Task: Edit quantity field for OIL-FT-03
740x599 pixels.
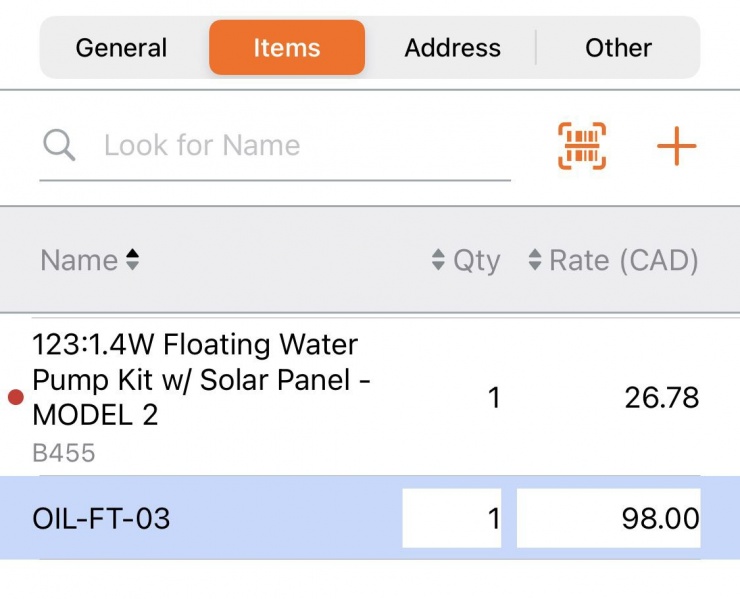Action: coord(452,518)
